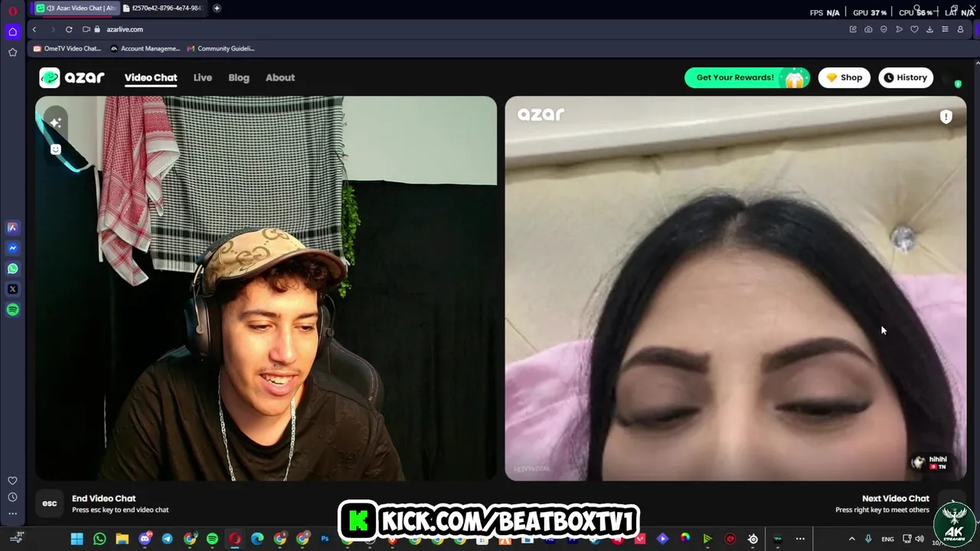Click Get Your Rewards button
The height and width of the screenshot is (551, 980).
pyautogui.click(x=747, y=77)
